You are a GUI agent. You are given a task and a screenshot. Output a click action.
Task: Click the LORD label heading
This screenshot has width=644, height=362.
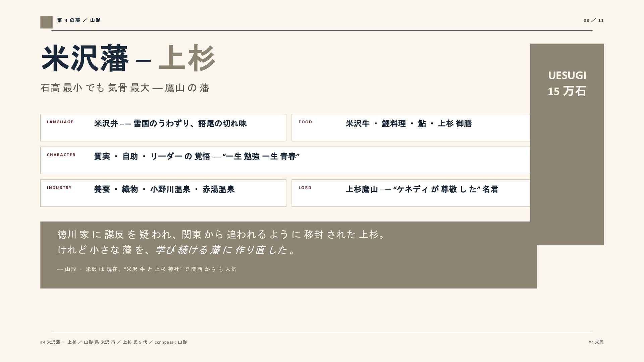pos(305,188)
